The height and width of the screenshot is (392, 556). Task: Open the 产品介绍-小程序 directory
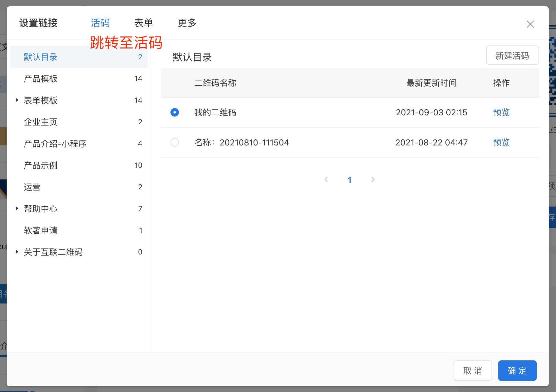pyautogui.click(x=55, y=144)
